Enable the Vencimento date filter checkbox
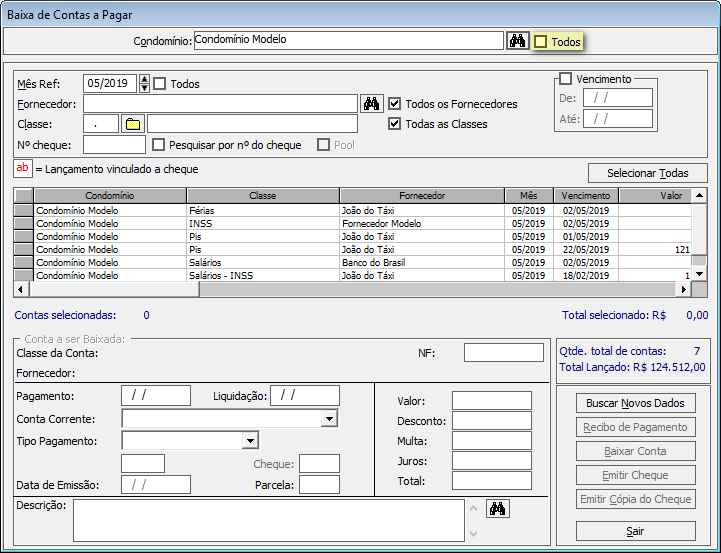Image resolution: width=721 pixels, height=553 pixels. [565, 79]
